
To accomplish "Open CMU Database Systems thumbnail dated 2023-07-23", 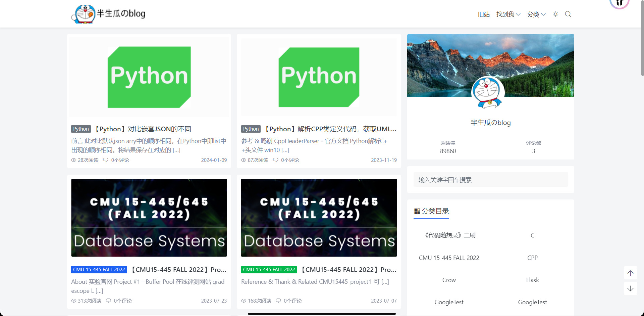I will [149, 218].
